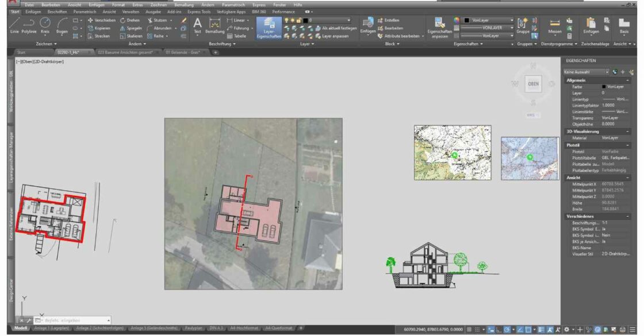Image resolution: width=644 pixels, height=336 pixels.
Task: Toggle grid display in status bar
Action: (x=469, y=330)
